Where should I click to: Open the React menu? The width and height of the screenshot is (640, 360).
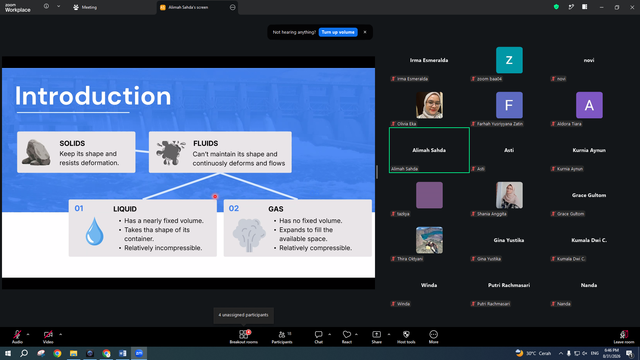(x=347, y=337)
